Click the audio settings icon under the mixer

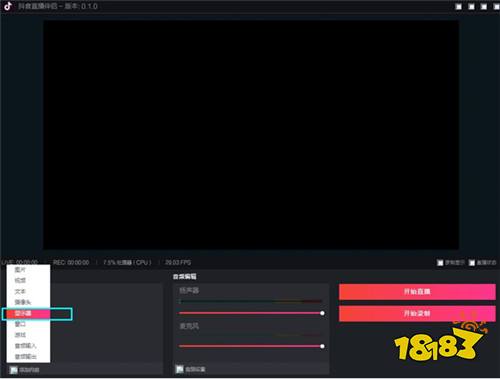pyautogui.click(x=180, y=369)
